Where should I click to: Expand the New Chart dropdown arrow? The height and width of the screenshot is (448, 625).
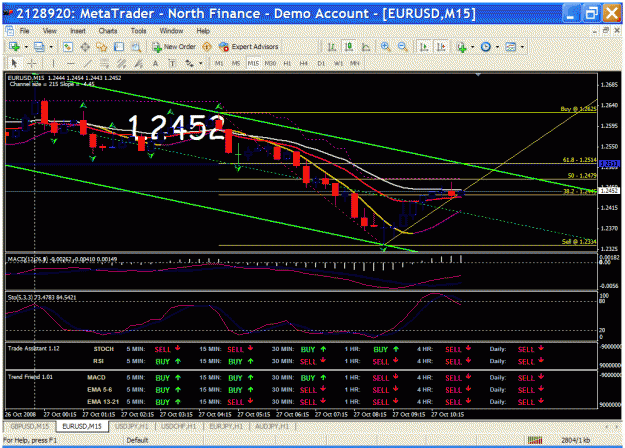pos(26,47)
